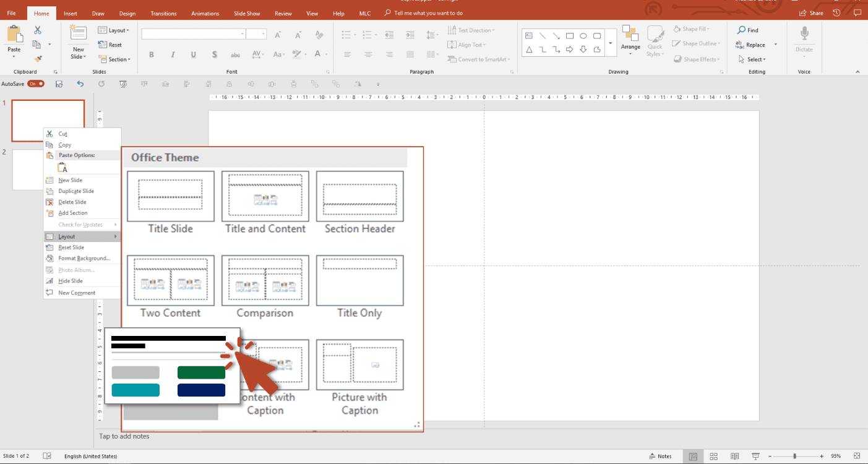Click the Find icon in Editing group
868x464 pixels.
[x=748, y=29]
